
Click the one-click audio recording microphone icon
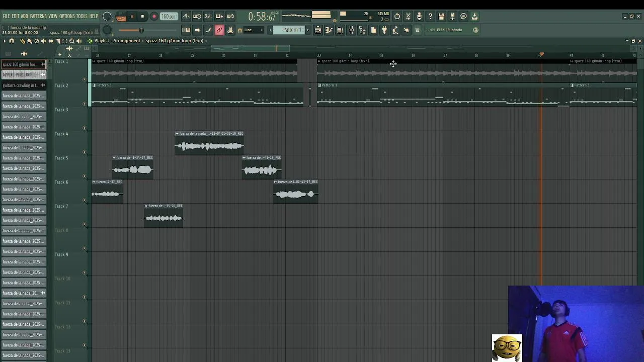pyautogui.click(x=419, y=17)
